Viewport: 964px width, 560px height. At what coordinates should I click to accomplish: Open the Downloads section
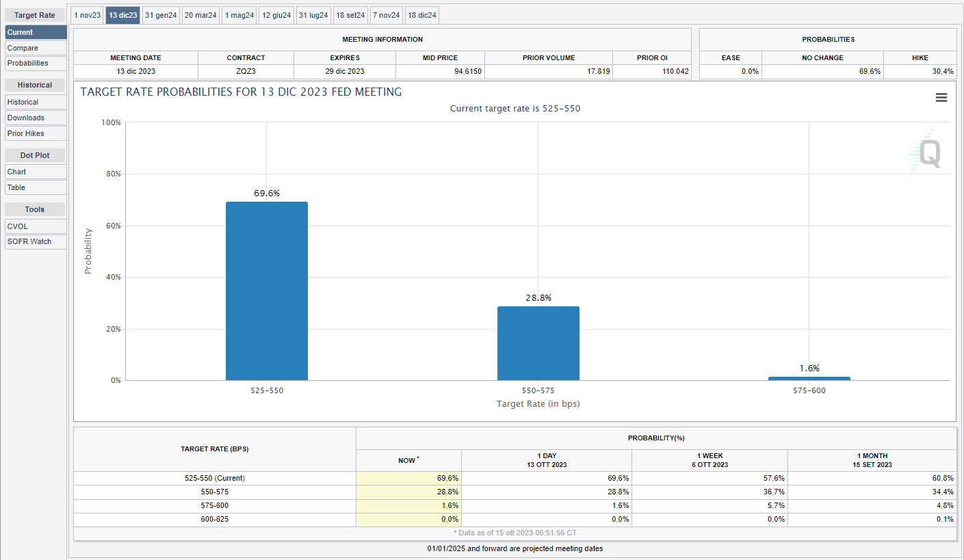[x=36, y=118]
